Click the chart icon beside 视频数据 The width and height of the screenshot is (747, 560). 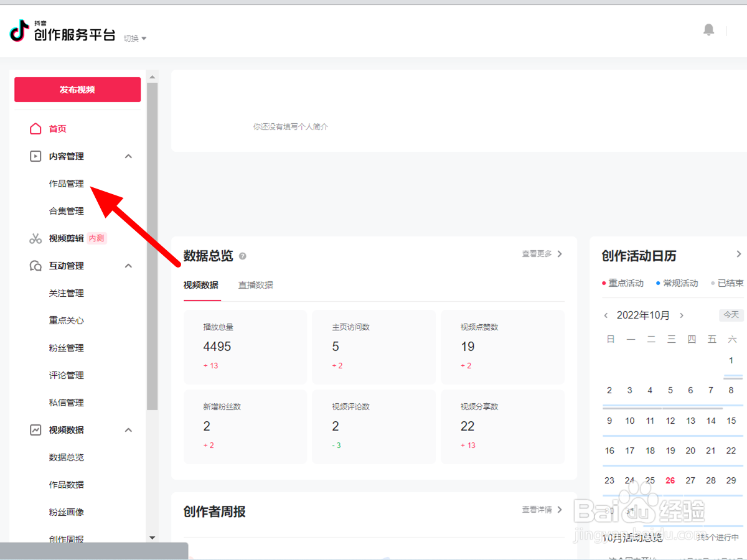point(35,430)
